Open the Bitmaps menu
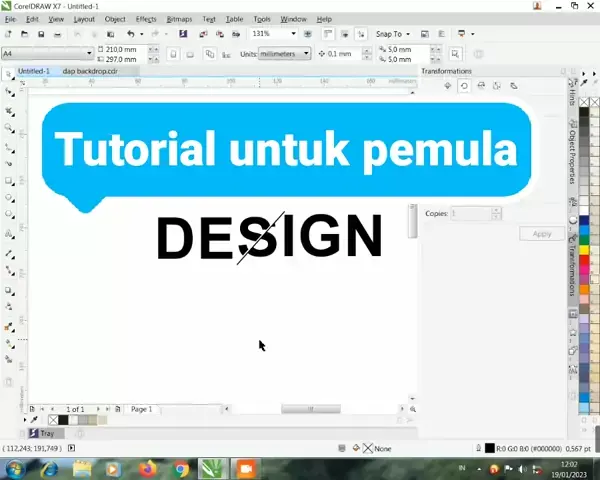This screenshot has width=600, height=480. (x=179, y=19)
